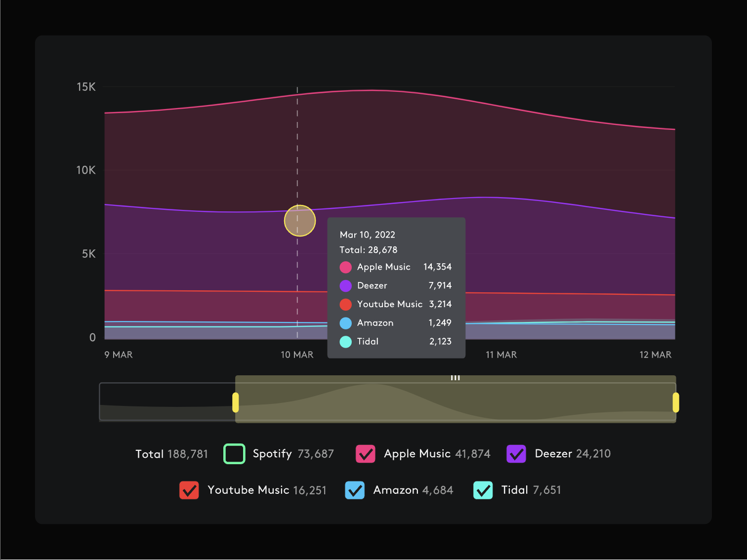Screen dimensions: 747x560
Task: Click the Total 188,781 legend label
Action: point(171,454)
